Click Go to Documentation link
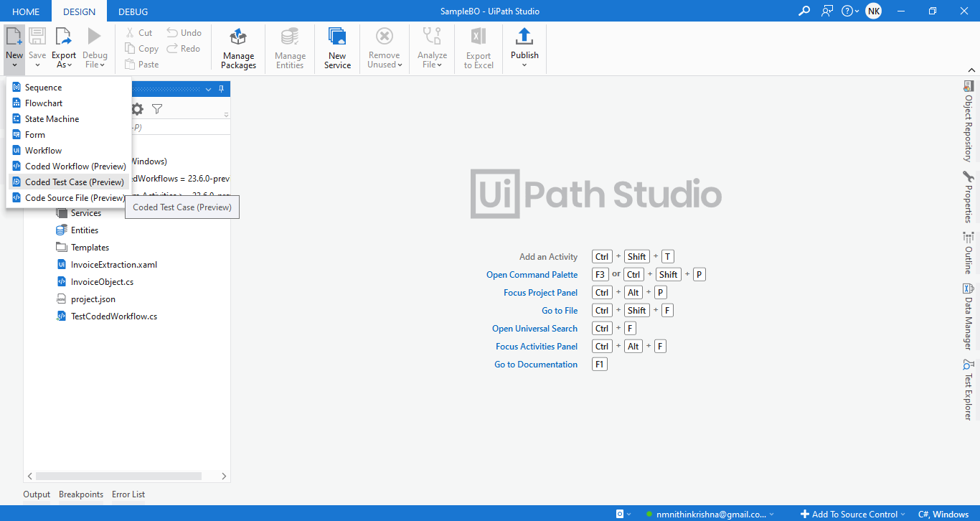Viewport: 980px width, 521px height. (x=536, y=365)
